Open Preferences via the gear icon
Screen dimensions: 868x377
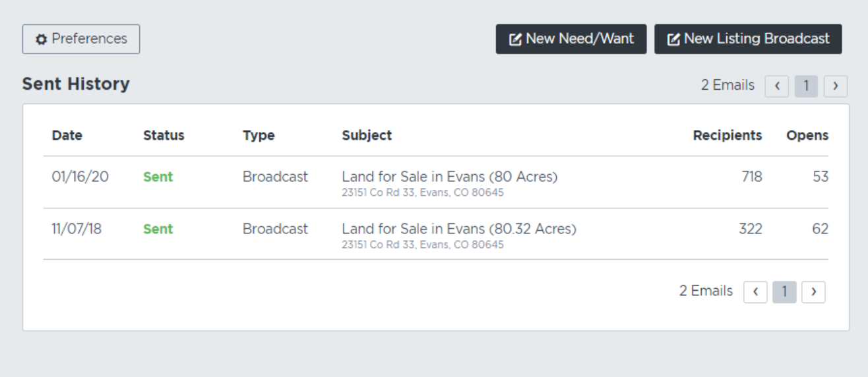pyautogui.click(x=42, y=40)
